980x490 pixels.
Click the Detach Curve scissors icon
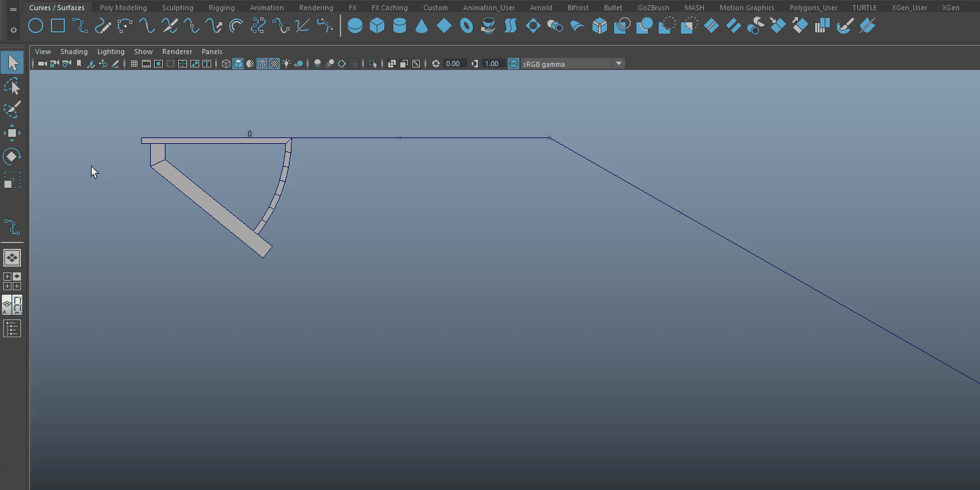169,26
